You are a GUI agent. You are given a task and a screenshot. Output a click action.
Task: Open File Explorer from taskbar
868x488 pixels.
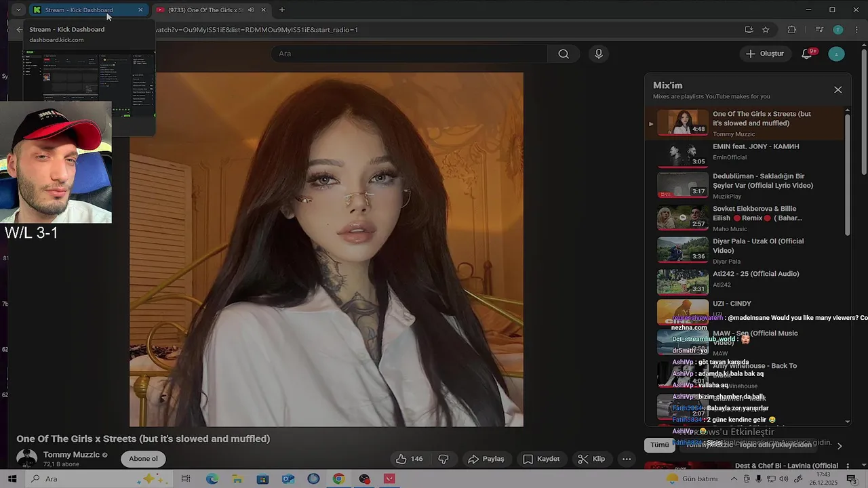point(237,479)
